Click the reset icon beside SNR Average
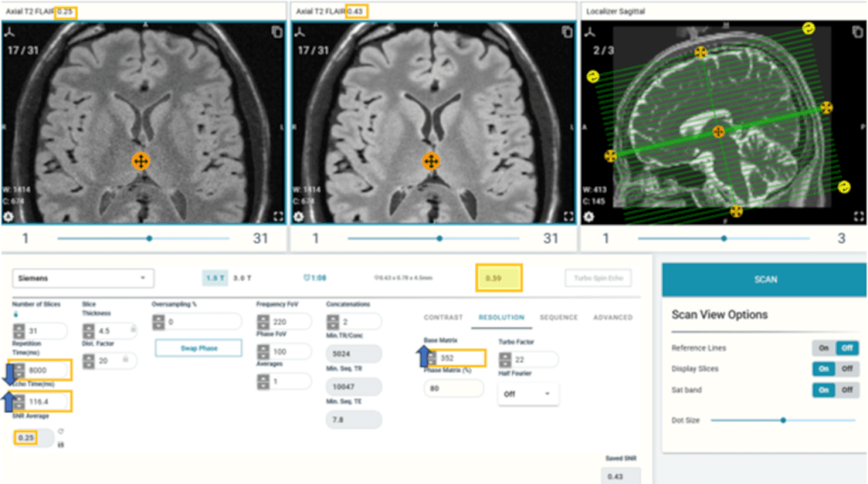This screenshot has width=868, height=484. click(61, 431)
